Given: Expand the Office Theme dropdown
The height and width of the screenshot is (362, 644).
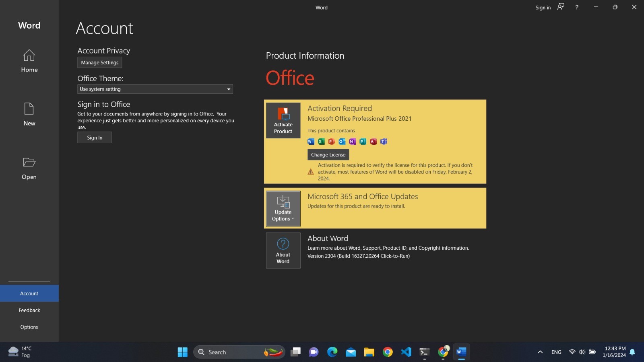Looking at the screenshot, I should click(x=155, y=89).
